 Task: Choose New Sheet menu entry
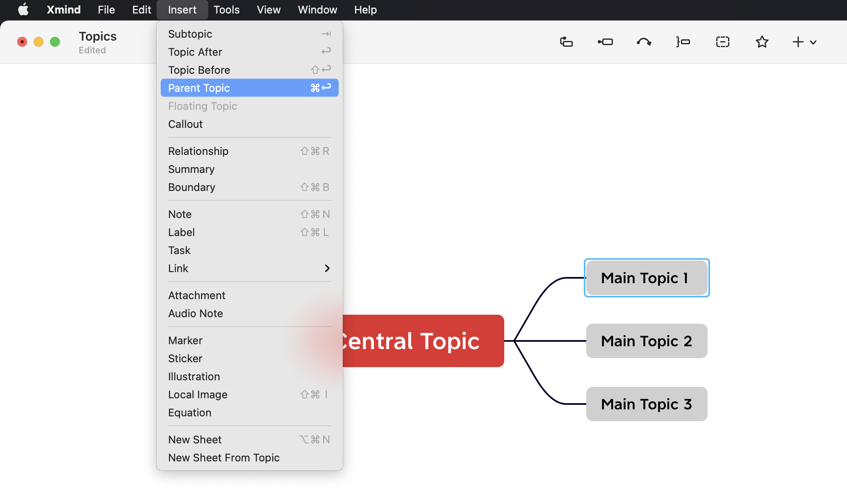pyautogui.click(x=249, y=440)
